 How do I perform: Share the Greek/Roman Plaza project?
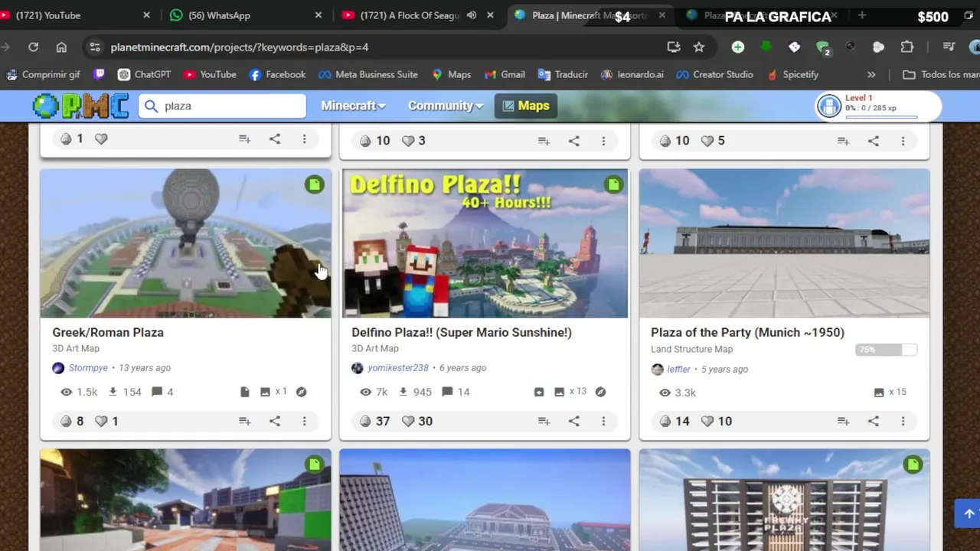[x=275, y=421]
